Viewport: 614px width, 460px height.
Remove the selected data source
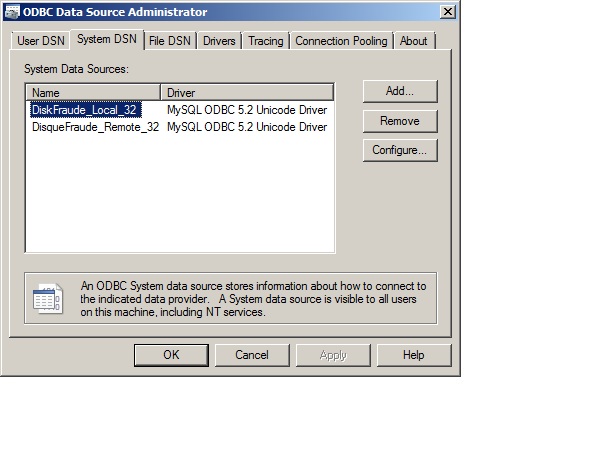(x=399, y=121)
